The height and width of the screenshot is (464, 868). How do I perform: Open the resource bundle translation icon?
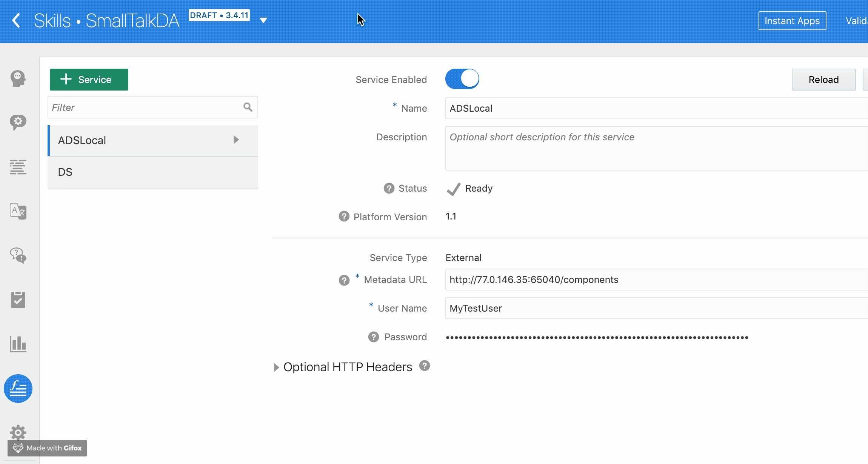tap(18, 211)
